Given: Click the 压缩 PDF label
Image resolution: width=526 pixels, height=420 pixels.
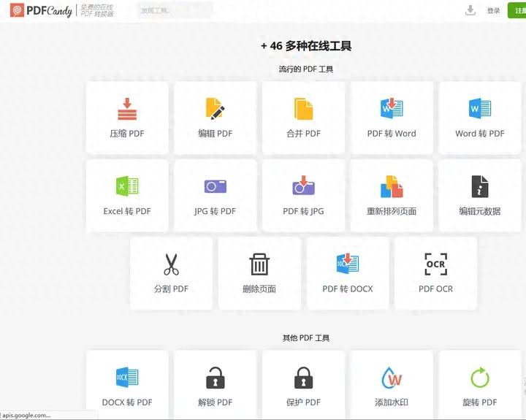Looking at the screenshot, I should pos(127,134).
